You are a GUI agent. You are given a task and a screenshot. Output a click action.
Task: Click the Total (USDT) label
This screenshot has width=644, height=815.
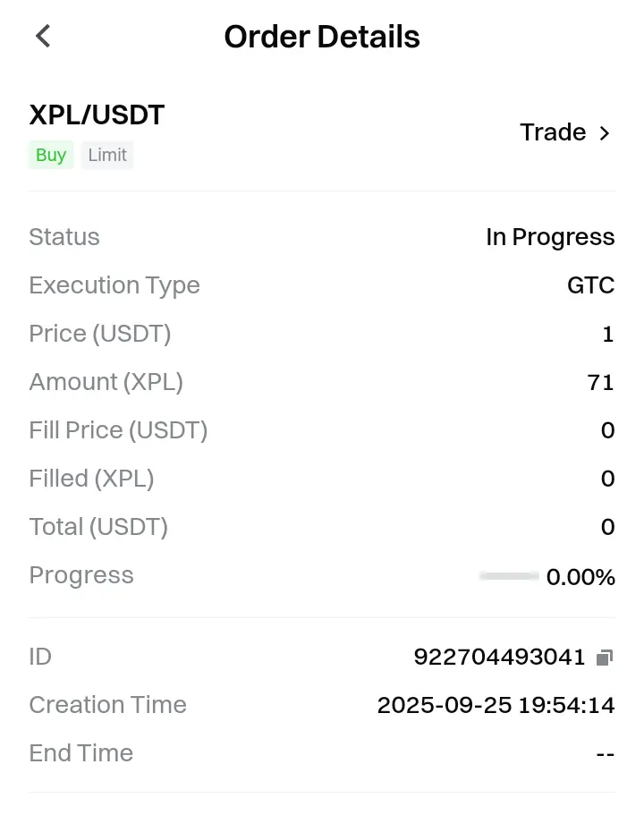pos(98,527)
